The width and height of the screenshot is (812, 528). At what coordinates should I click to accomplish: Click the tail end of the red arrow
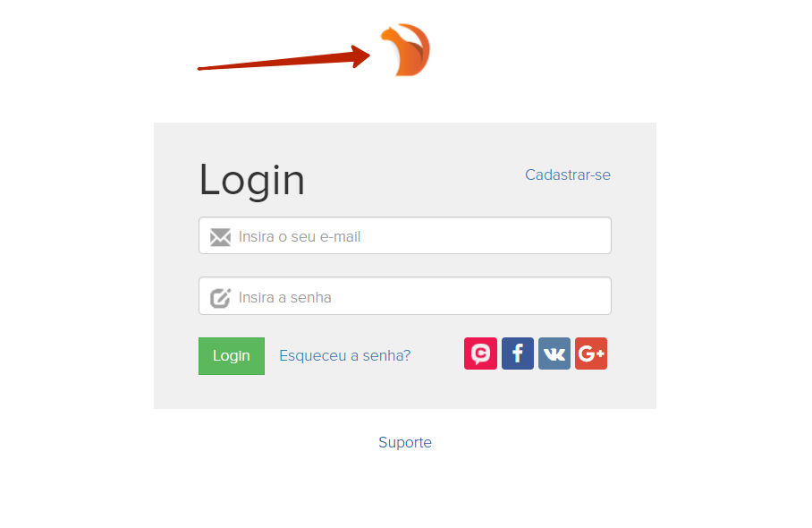(202, 68)
